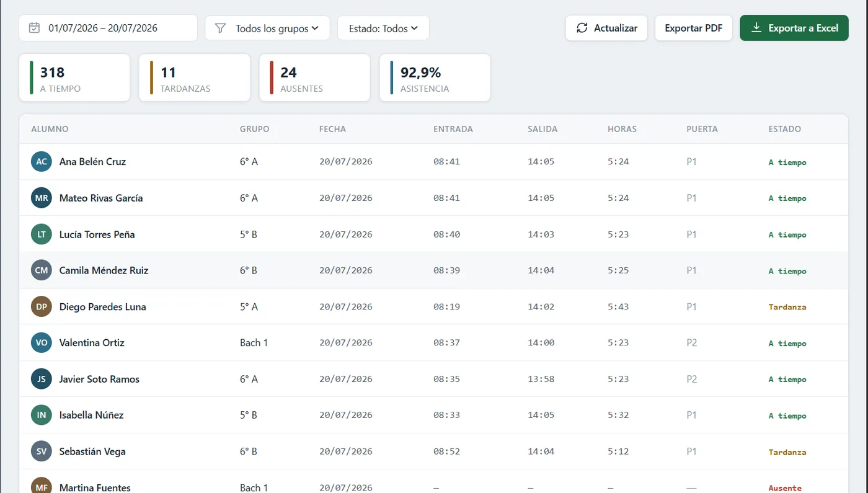The image size is (868, 493).
Task: Click hours 5:43 in Diego Paredes row
Action: pyautogui.click(x=618, y=306)
